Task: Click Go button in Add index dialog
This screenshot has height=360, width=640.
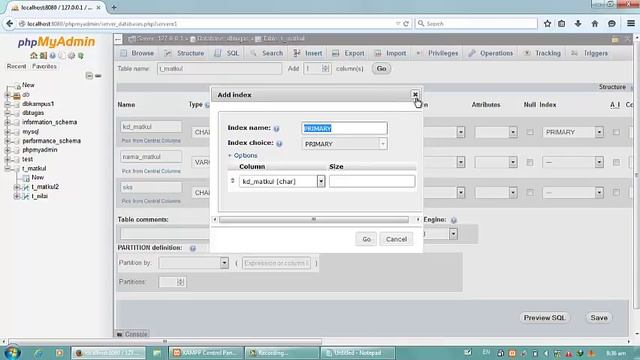Action: point(367,239)
